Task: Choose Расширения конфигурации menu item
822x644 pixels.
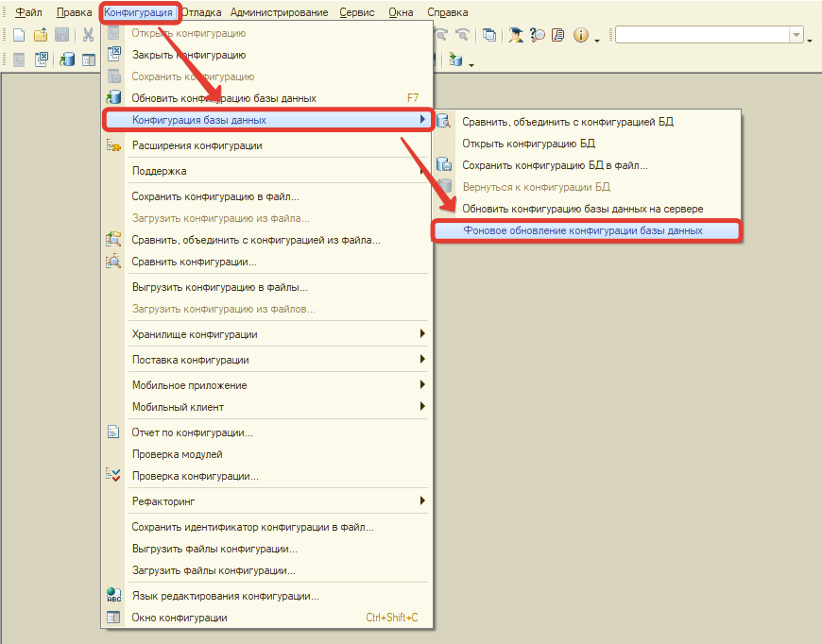Action: coord(267,145)
